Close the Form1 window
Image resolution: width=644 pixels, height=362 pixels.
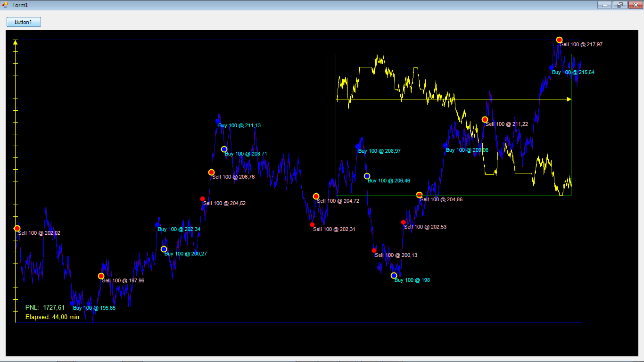[x=635, y=5]
